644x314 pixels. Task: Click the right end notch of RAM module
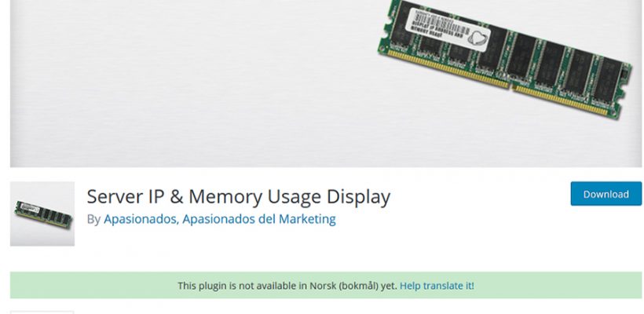coord(624,83)
